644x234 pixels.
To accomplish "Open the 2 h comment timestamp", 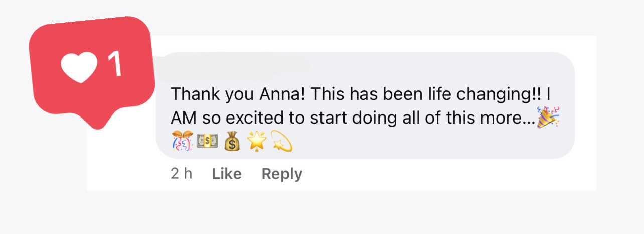I will (x=181, y=174).
